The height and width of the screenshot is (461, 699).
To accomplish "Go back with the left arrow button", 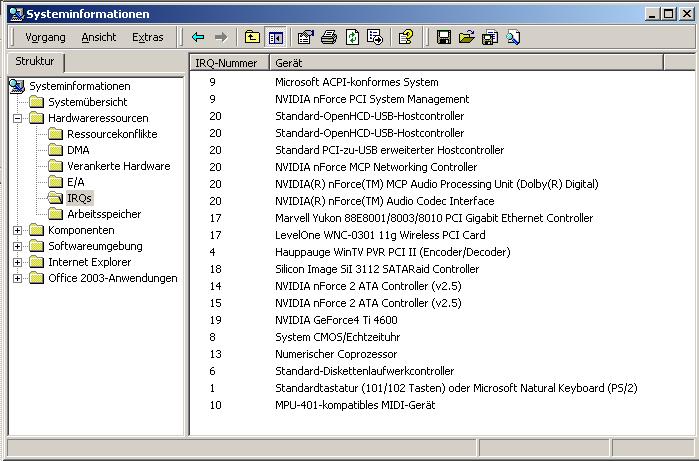I will 197,37.
